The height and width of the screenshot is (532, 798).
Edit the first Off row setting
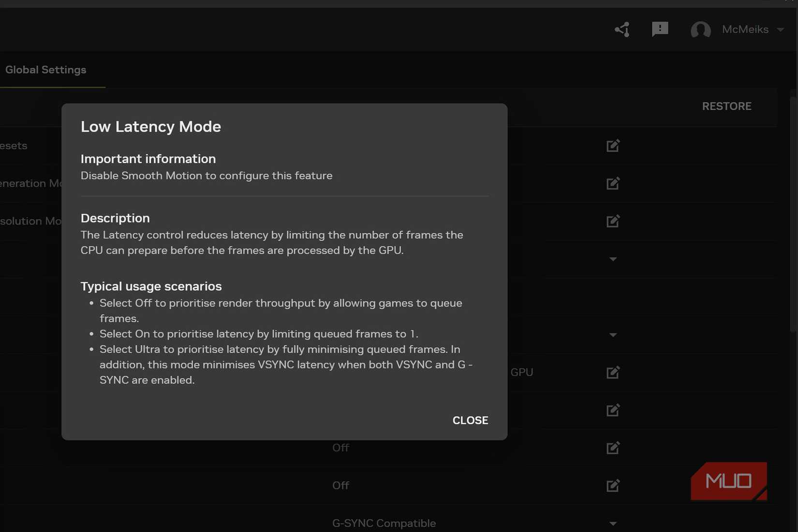click(613, 448)
